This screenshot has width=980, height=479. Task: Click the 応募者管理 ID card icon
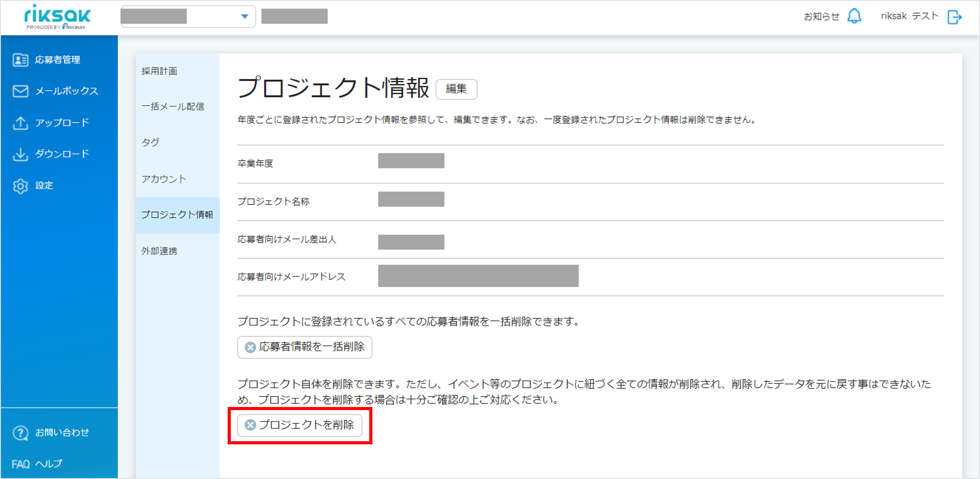(x=20, y=60)
